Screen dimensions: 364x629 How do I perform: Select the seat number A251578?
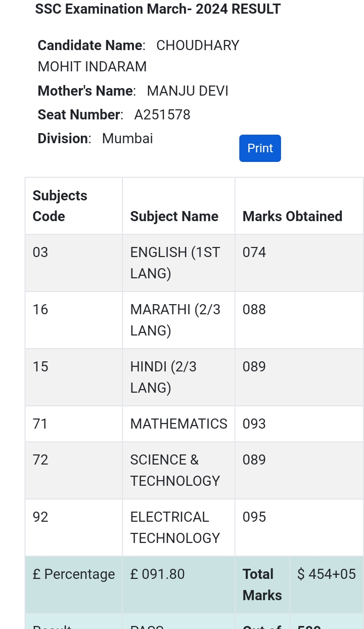point(162,115)
